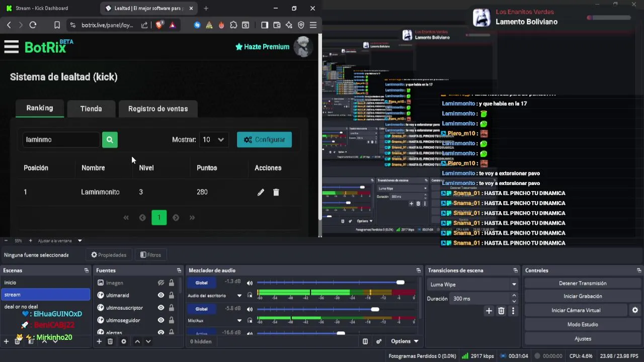644x362 pixels.
Task: Open Virtual Camera settings gear
Action: coord(635,310)
